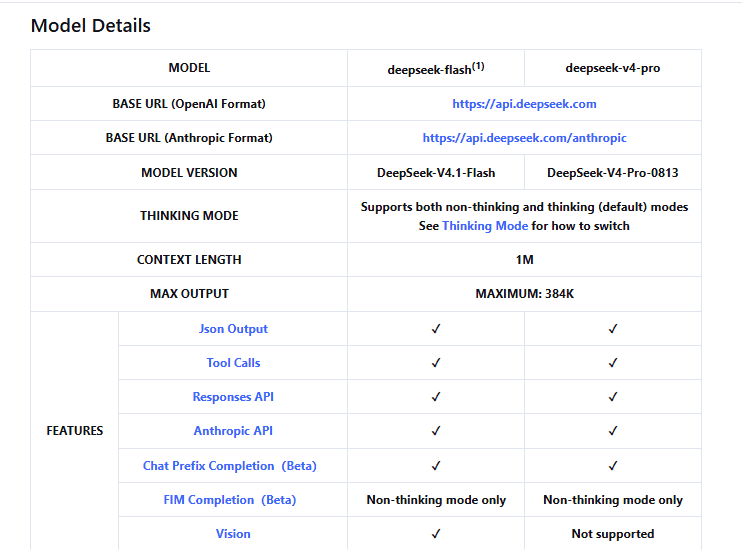The width and height of the screenshot is (742, 550).
Task: Open the Responses API link
Action: (x=233, y=397)
